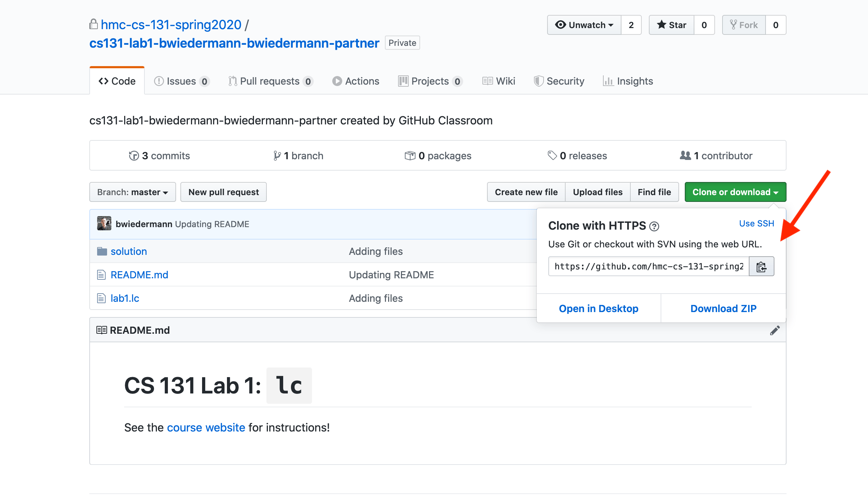
Task: Go to hmc-cs-131-spring2020 organization
Action: (171, 25)
